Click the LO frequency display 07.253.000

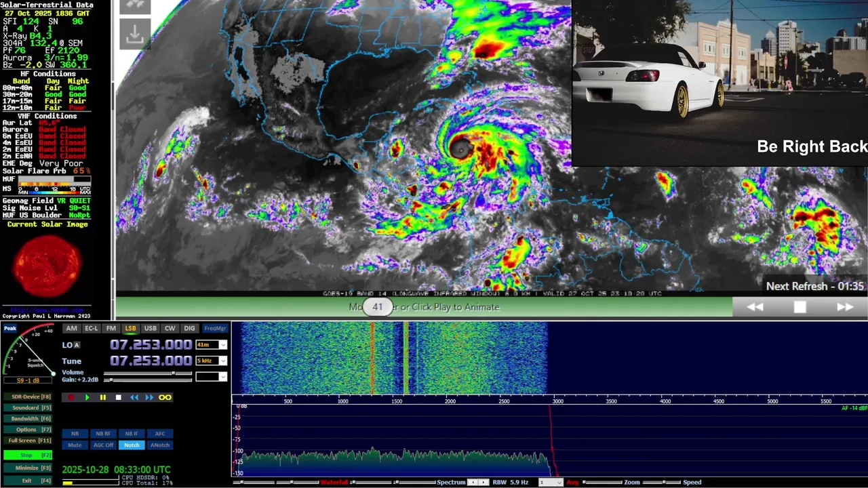click(151, 345)
